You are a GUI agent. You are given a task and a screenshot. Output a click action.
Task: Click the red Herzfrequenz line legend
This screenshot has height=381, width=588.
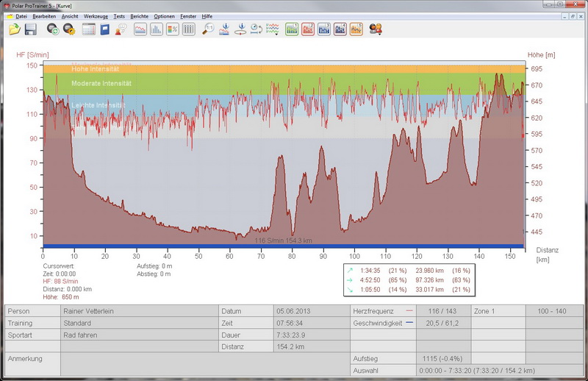[x=409, y=311]
